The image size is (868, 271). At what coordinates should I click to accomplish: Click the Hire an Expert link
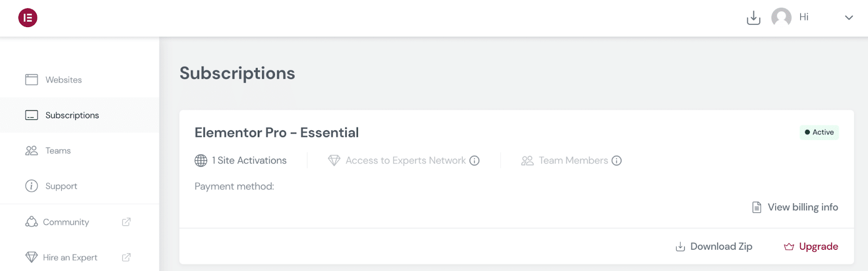(x=70, y=257)
